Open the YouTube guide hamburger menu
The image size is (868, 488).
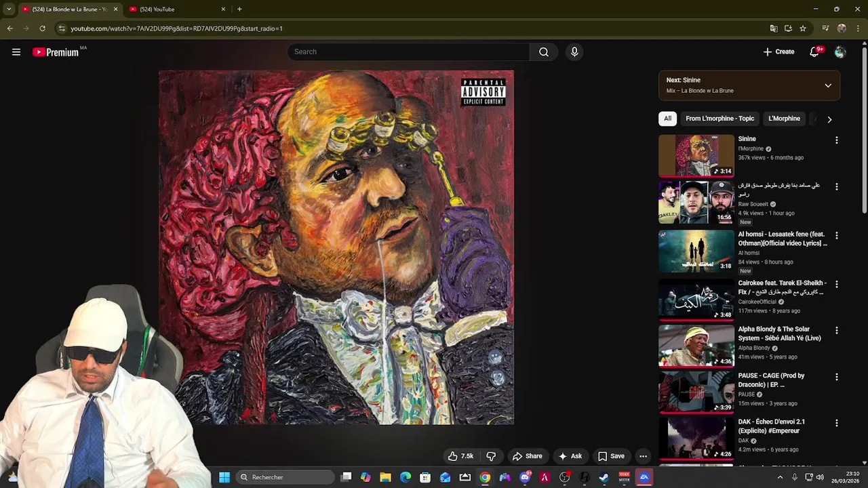16,52
